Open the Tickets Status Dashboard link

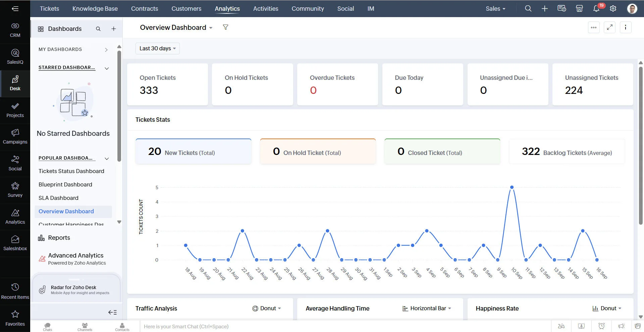(x=71, y=171)
